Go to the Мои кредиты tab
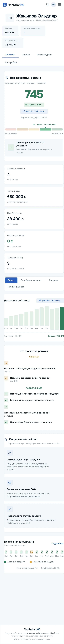 (44, 54)
